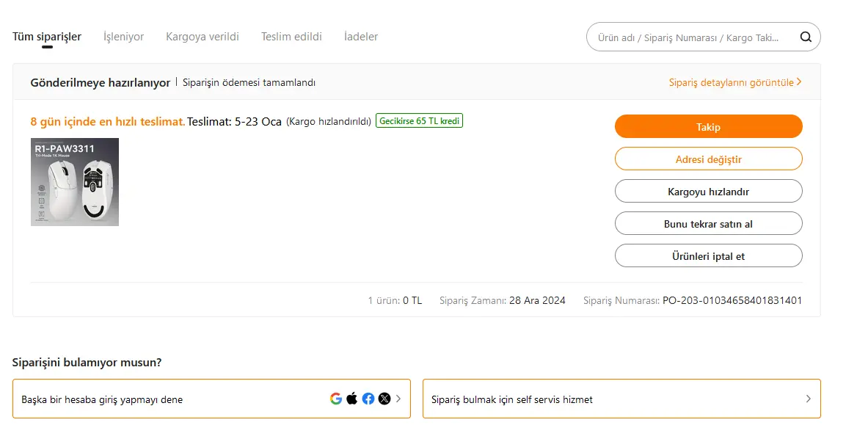The image size is (868, 439).
Task: Click the Teslimat: 5-23 Oca text
Action: click(234, 121)
